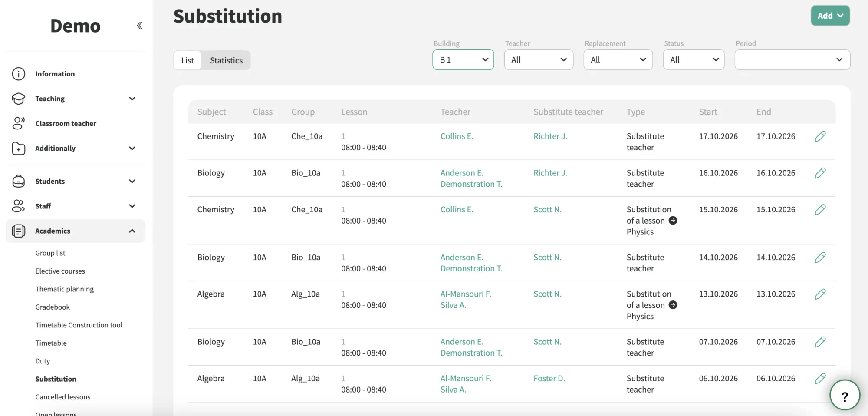Switch to the List tab
Viewport: 868px width, 416px height.
coord(187,60)
